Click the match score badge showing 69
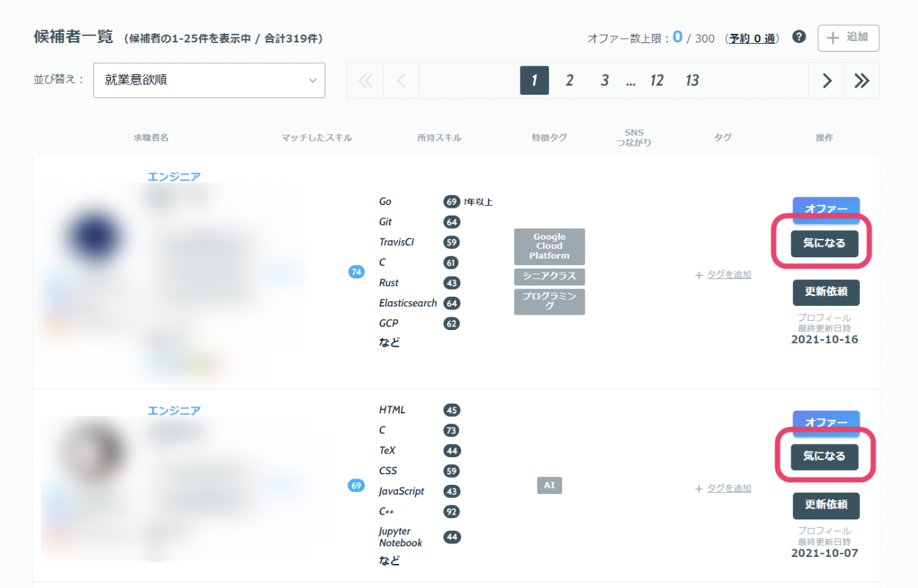 (x=356, y=486)
